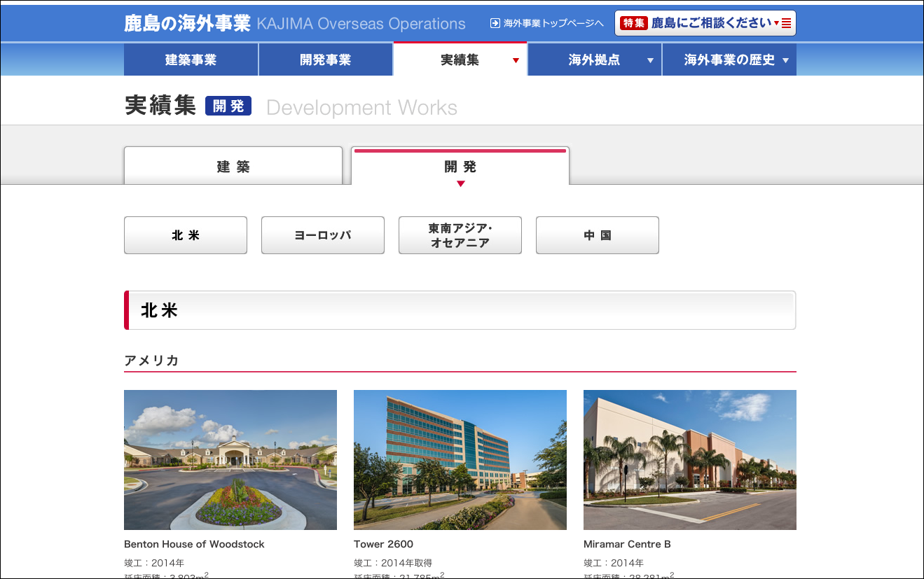Viewport: 924px width, 579px height.
Task: Click the アメリカ subheading
Action: (x=151, y=361)
